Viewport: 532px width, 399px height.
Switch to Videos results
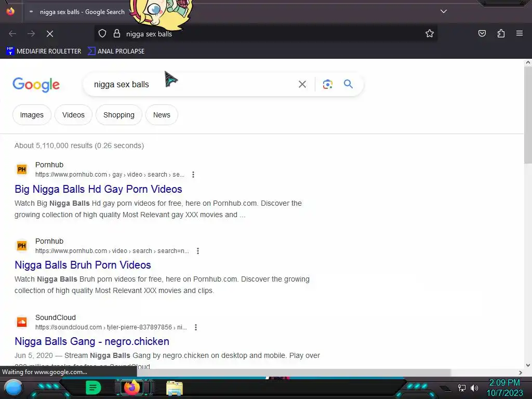(73, 115)
